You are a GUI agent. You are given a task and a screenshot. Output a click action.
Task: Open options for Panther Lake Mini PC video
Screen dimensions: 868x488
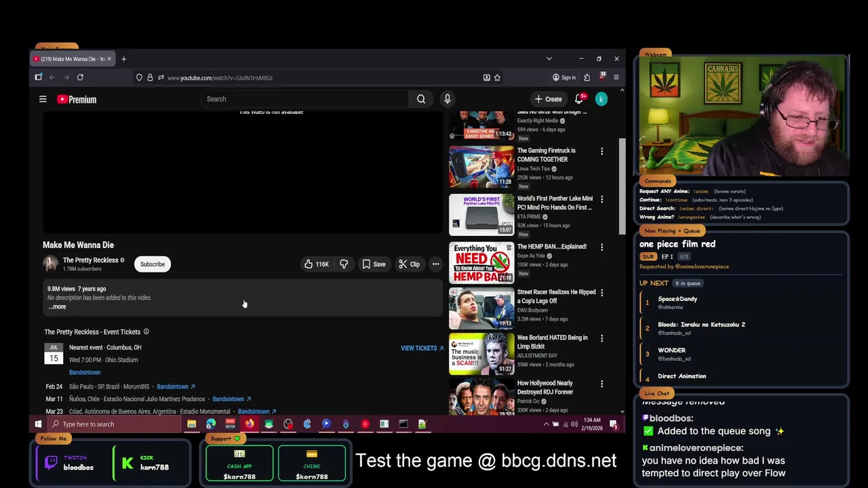601,199
